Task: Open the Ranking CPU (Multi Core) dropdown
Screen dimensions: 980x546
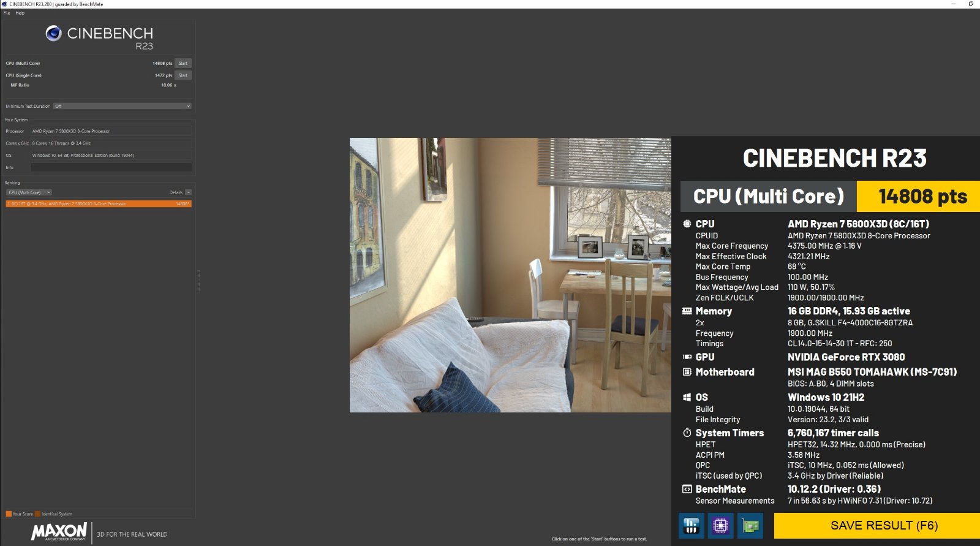Action: 29,192
